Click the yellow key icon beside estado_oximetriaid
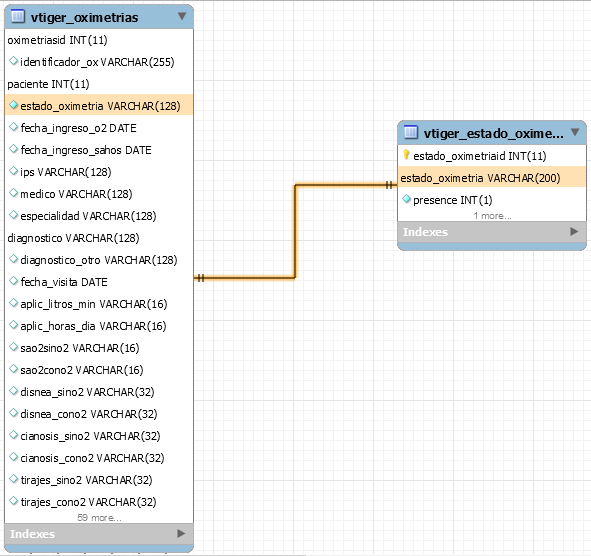 406,155
